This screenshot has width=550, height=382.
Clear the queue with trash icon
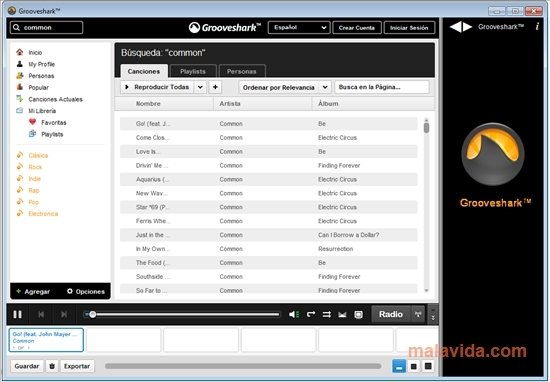(52, 366)
